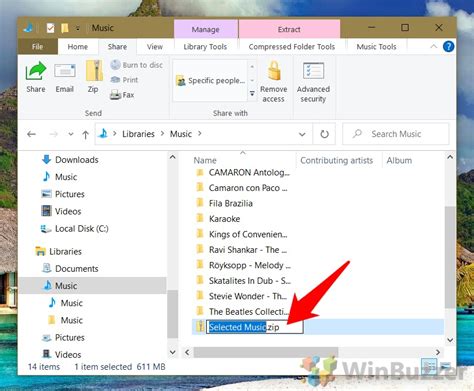This screenshot has width=474, height=391.
Task: Refresh the Music folder view
Action: [324, 134]
